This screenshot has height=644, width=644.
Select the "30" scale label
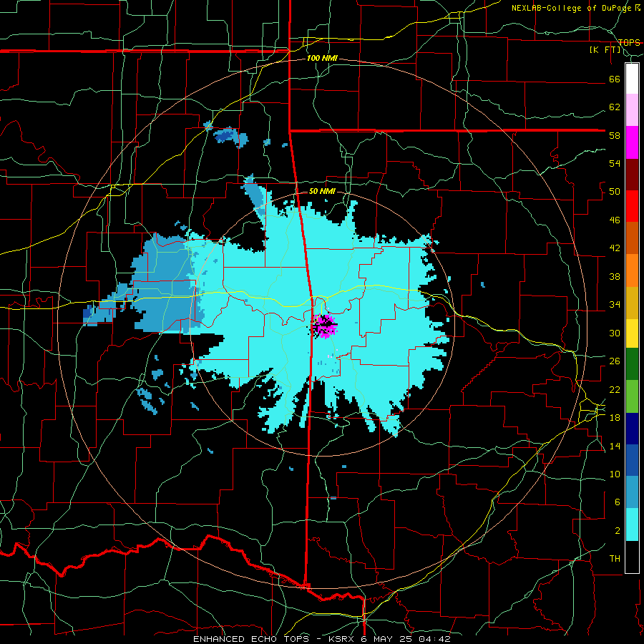615,333
